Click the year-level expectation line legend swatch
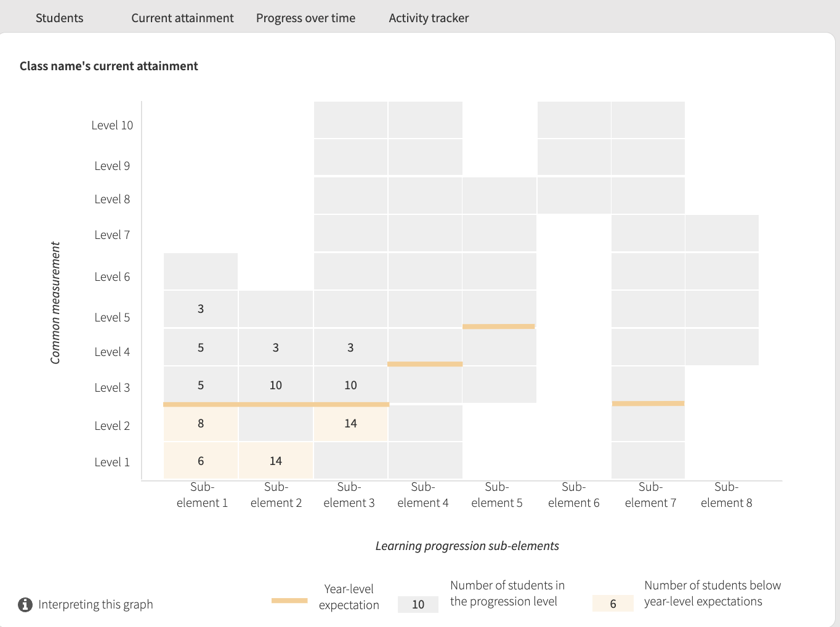This screenshot has height=627, width=840. pyautogui.click(x=289, y=601)
